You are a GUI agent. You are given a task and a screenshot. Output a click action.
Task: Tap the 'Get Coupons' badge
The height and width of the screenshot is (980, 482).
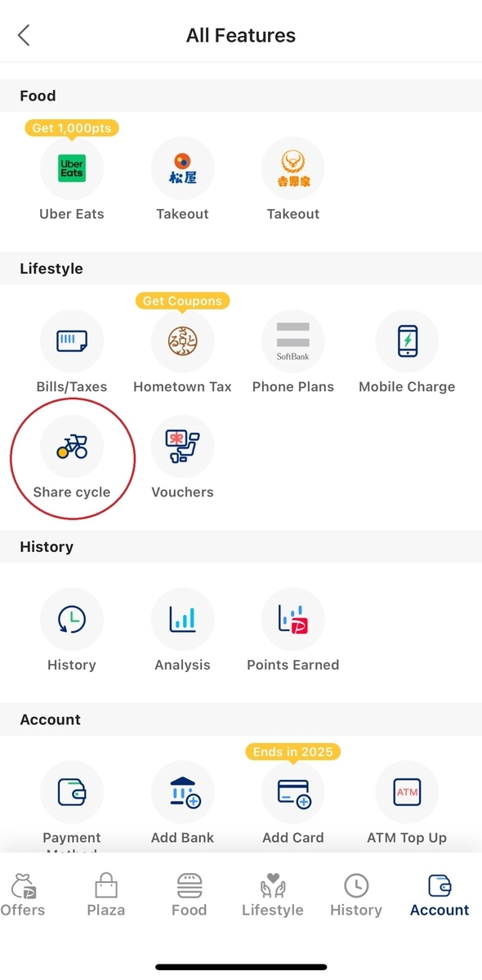(182, 301)
